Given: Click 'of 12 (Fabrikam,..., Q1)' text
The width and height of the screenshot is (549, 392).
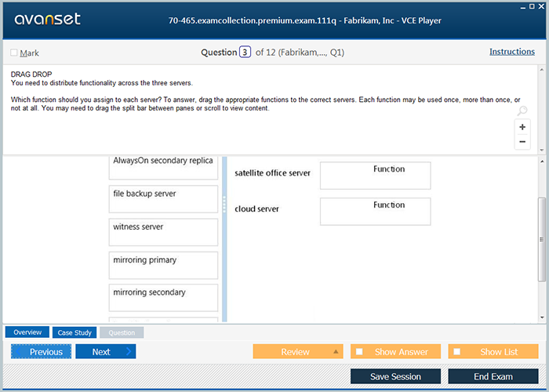Looking at the screenshot, I should pos(300,53).
